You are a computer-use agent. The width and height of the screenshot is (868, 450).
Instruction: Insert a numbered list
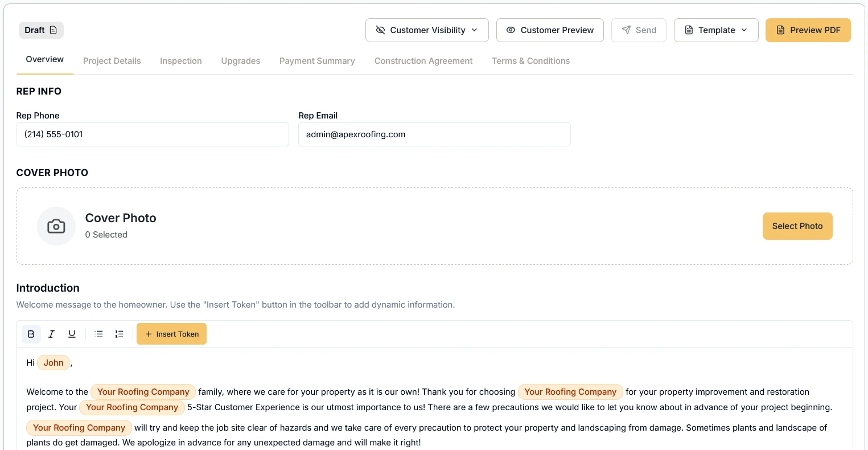click(119, 334)
